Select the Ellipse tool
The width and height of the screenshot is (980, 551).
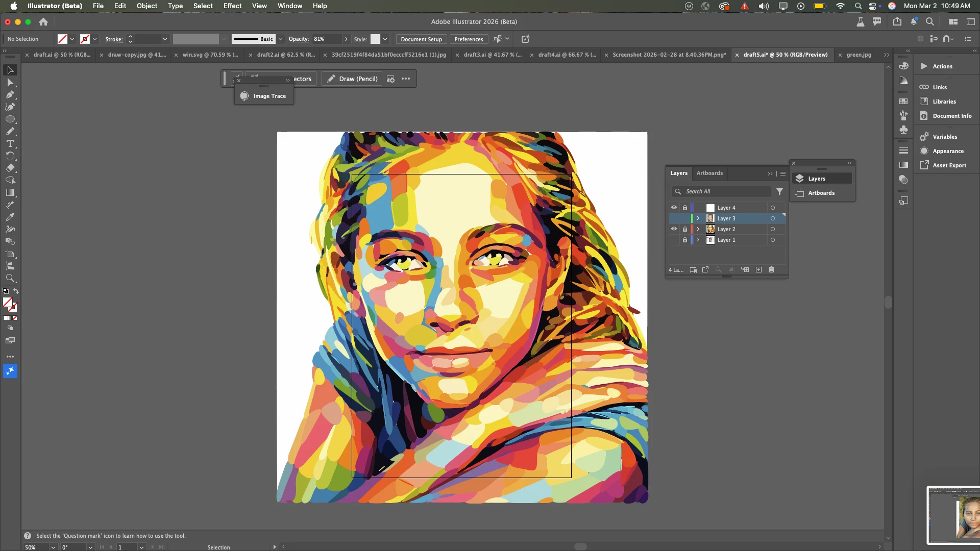click(10, 119)
